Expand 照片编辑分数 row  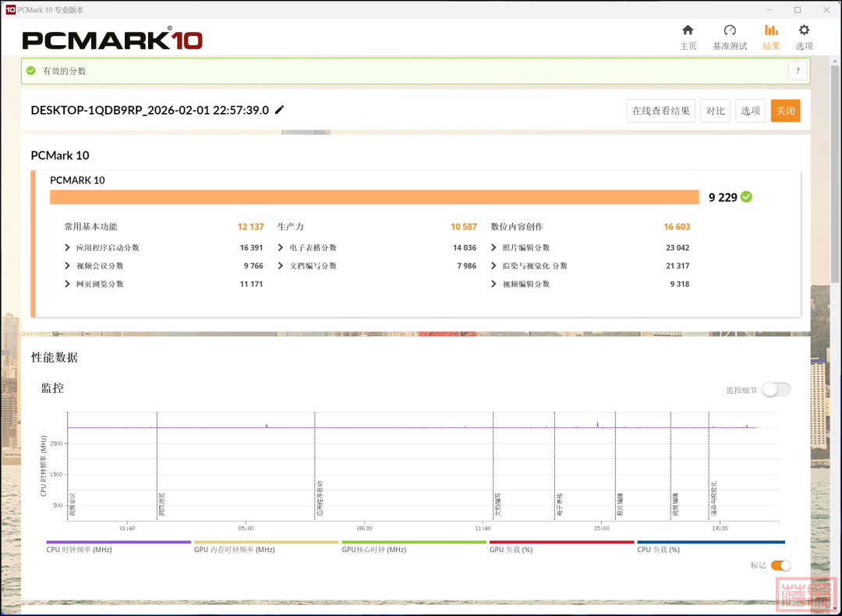(x=494, y=248)
